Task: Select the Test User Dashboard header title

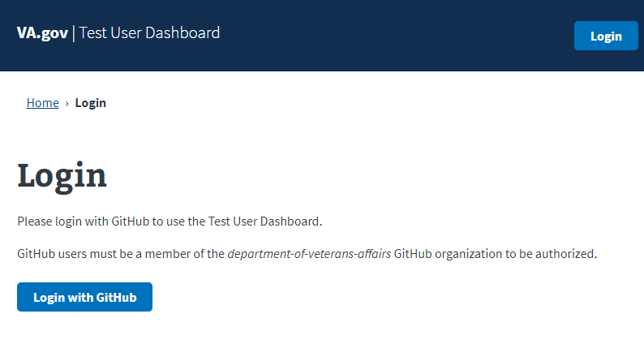Action: tap(149, 33)
